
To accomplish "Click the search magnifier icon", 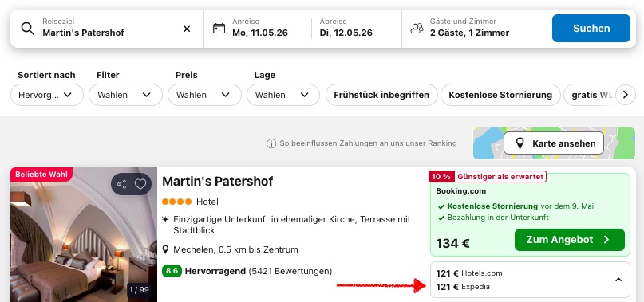I will click(27, 29).
